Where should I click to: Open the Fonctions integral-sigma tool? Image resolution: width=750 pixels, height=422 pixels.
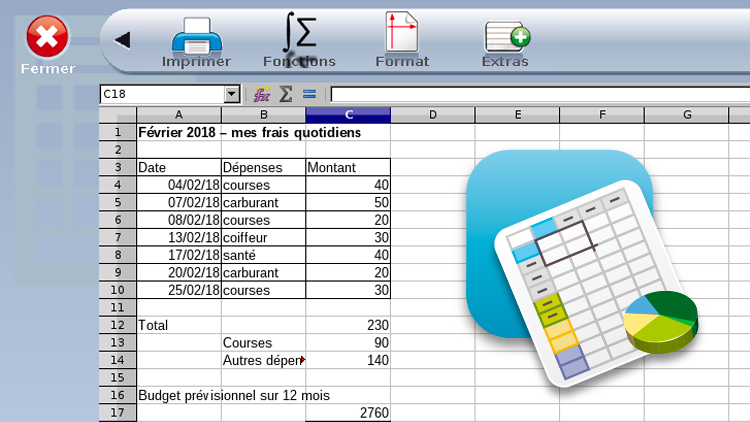(299, 40)
